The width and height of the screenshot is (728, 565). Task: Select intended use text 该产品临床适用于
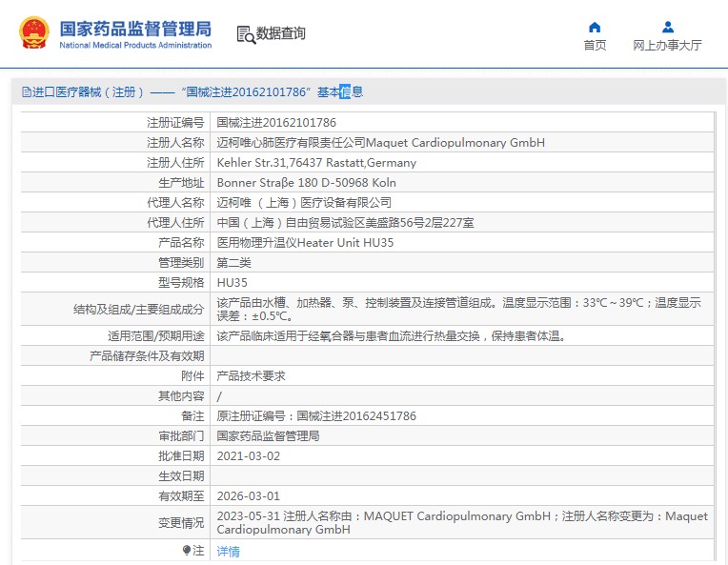pos(391,336)
